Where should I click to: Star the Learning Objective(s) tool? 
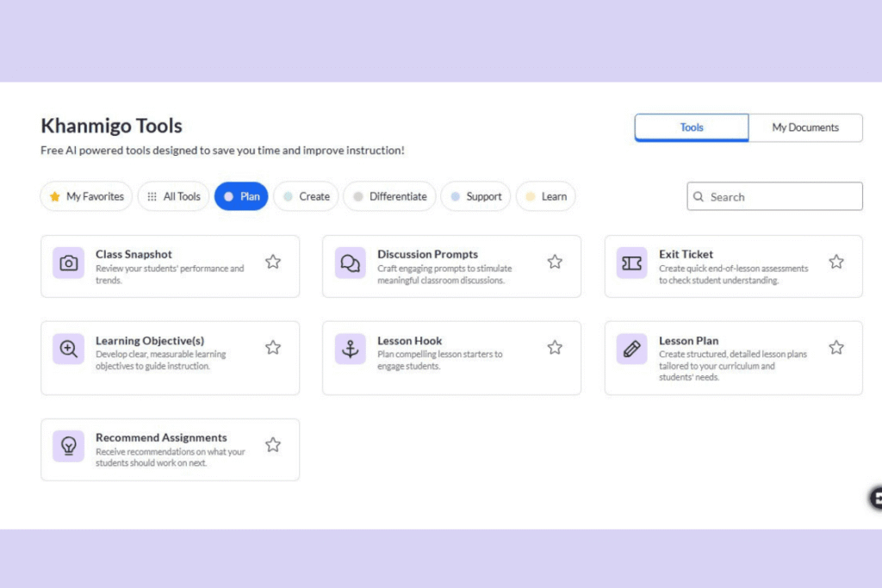pyautogui.click(x=273, y=348)
